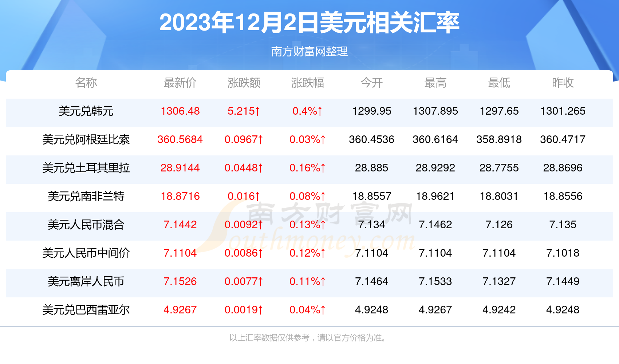Viewport: 619px width, 364px height.
Task: Click opening value 1299.95
Action: click(372, 111)
